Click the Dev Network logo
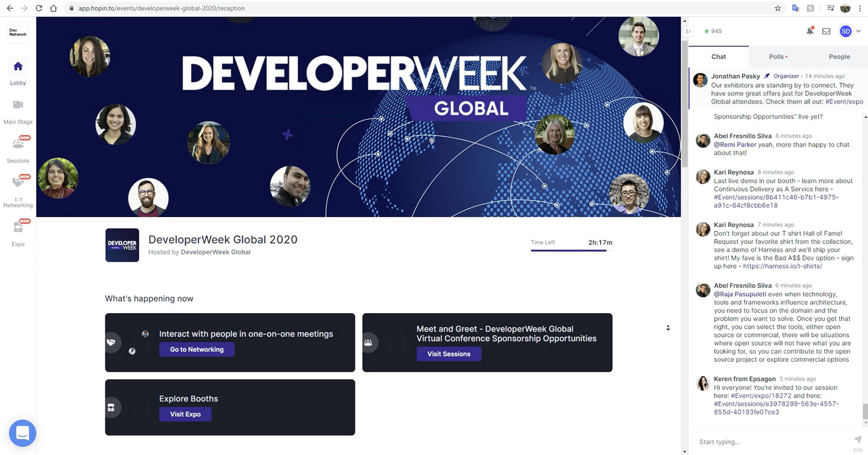The height and width of the screenshot is (455, 868). pyautogui.click(x=18, y=33)
